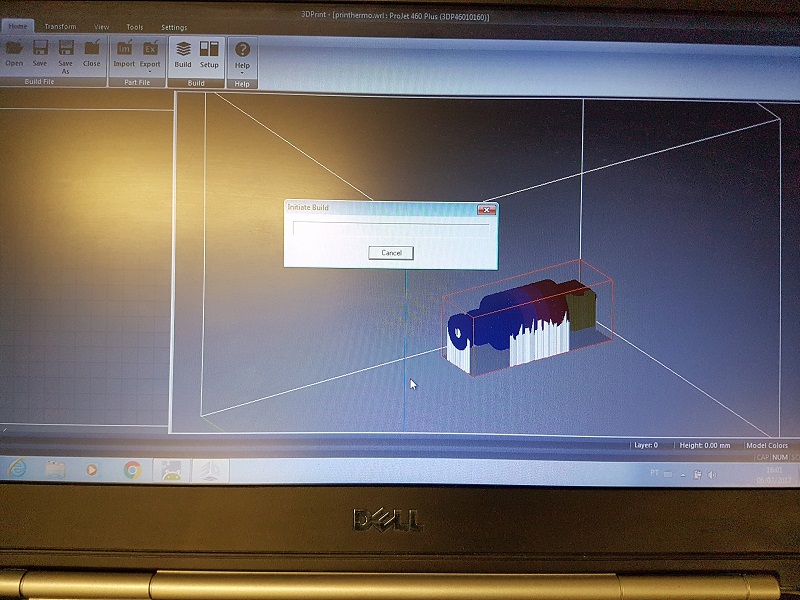Screen dimensions: 800x600
Task: Click the Height: 0.00 mm status entry
Action: pos(705,445)
